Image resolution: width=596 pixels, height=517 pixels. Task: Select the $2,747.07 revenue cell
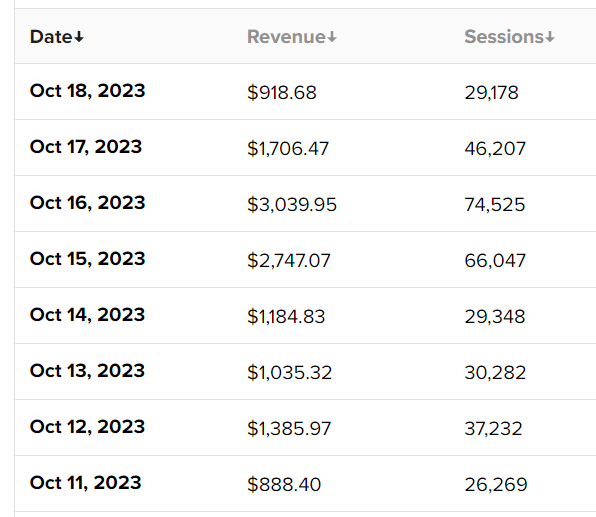coord(289,260)
